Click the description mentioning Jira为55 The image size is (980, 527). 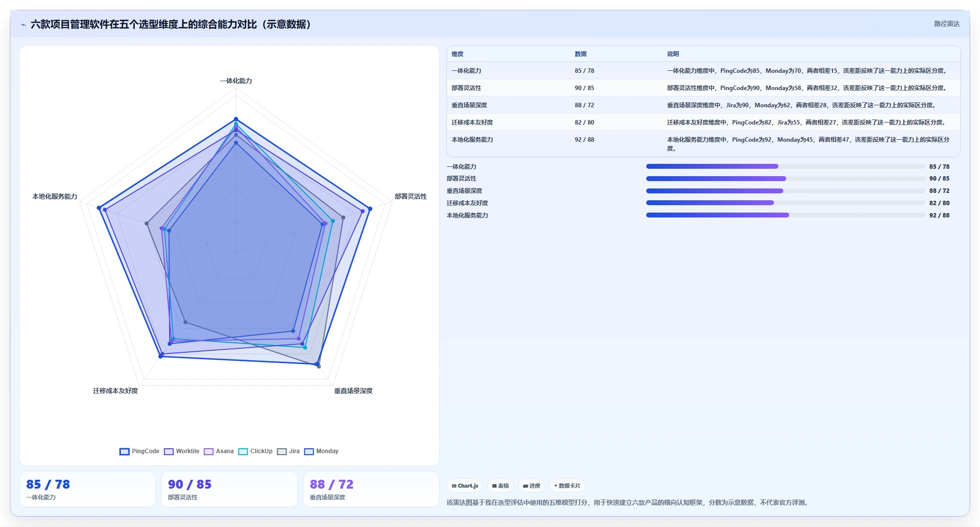click(807, 123)
